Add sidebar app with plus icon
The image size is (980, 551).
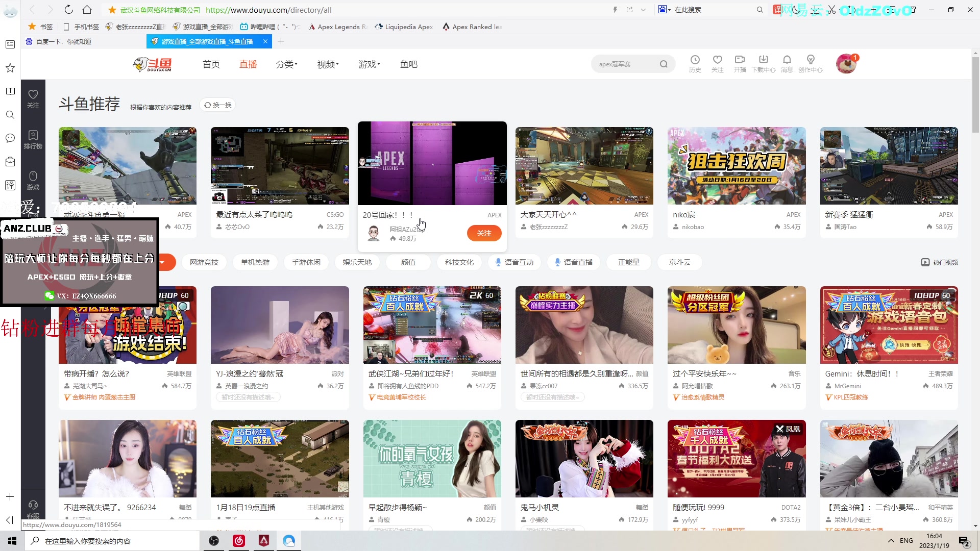(x=10, y=497)
